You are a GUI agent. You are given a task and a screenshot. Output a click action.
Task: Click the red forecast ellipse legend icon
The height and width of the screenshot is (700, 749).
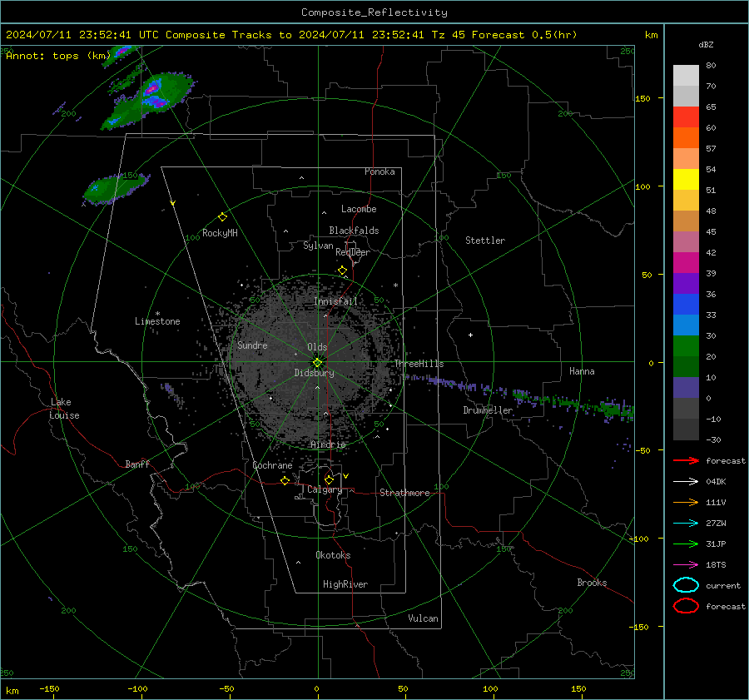686,606
